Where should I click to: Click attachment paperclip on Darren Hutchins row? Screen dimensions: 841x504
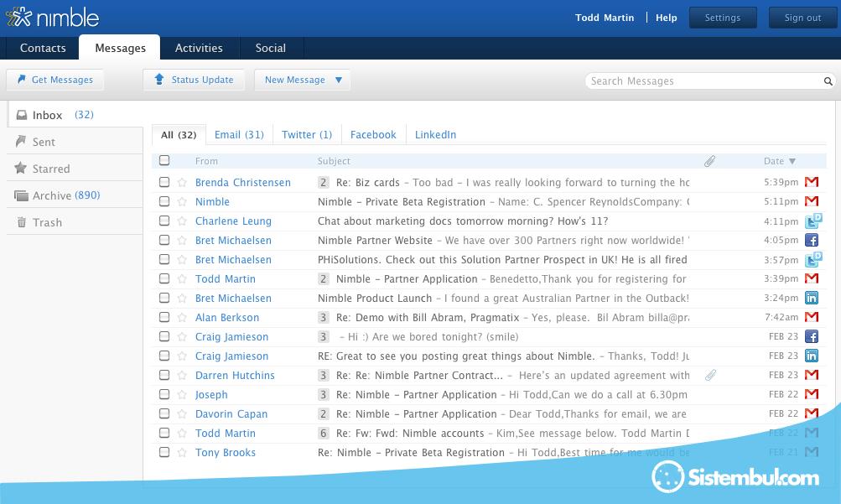click(710, 376)
